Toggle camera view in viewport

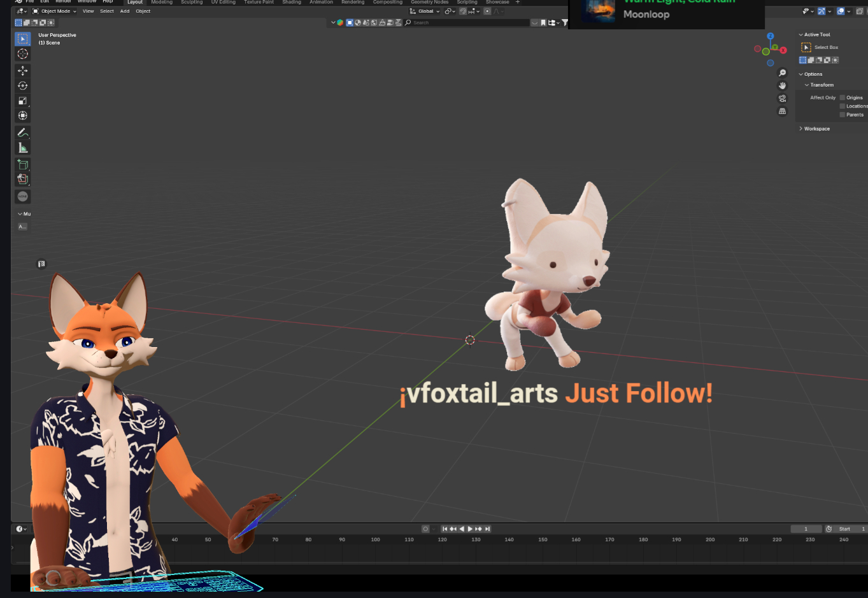tap(783, 99)
